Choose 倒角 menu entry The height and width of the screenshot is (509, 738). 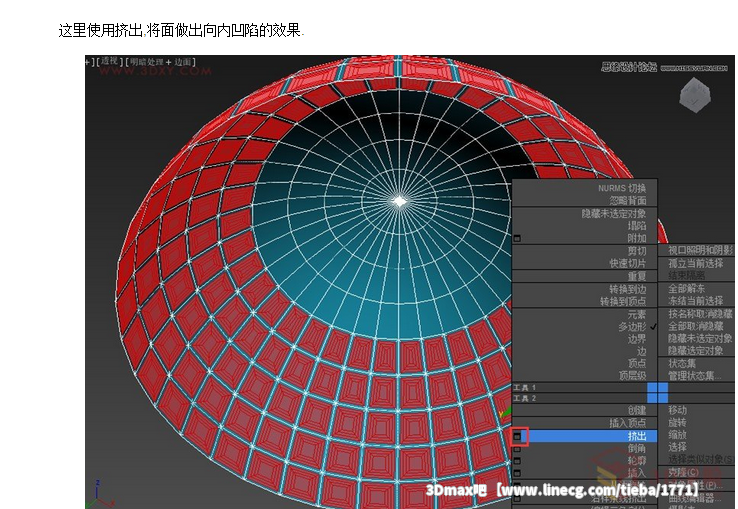coord(637,449)
